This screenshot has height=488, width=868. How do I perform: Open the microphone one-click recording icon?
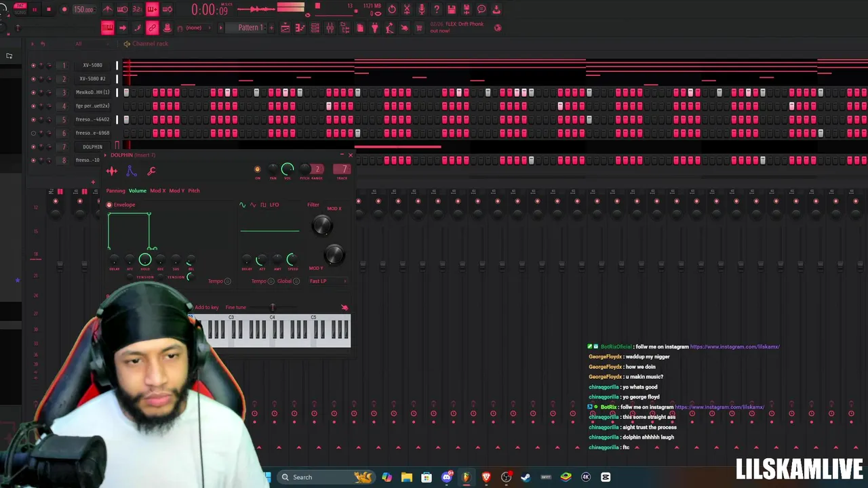coord(421,9)
